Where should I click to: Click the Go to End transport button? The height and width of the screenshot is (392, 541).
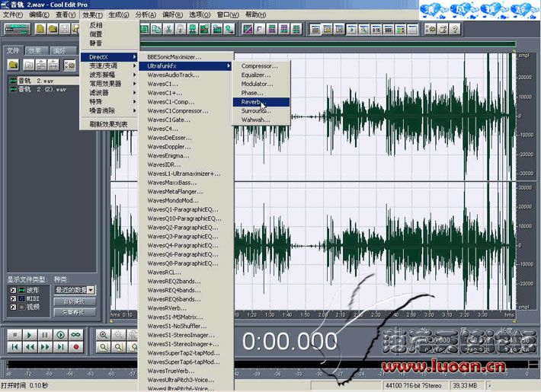coord(60,347)
